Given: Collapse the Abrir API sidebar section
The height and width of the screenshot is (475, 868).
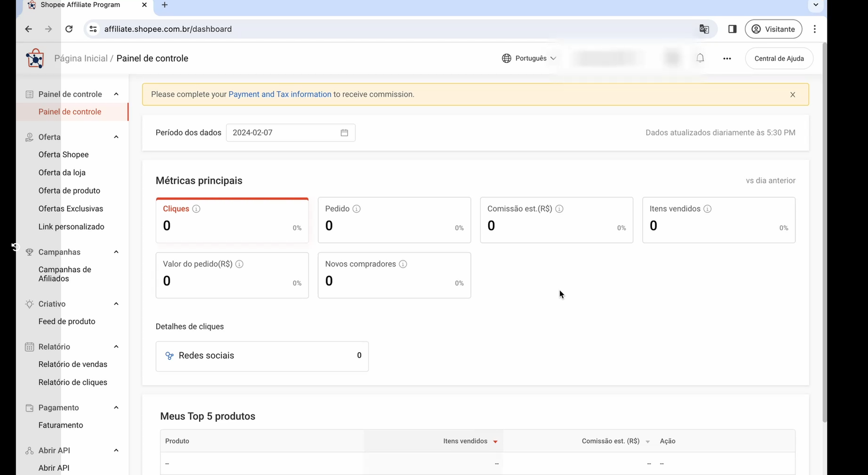Looking at the screenshot, I should click(116, 451).
